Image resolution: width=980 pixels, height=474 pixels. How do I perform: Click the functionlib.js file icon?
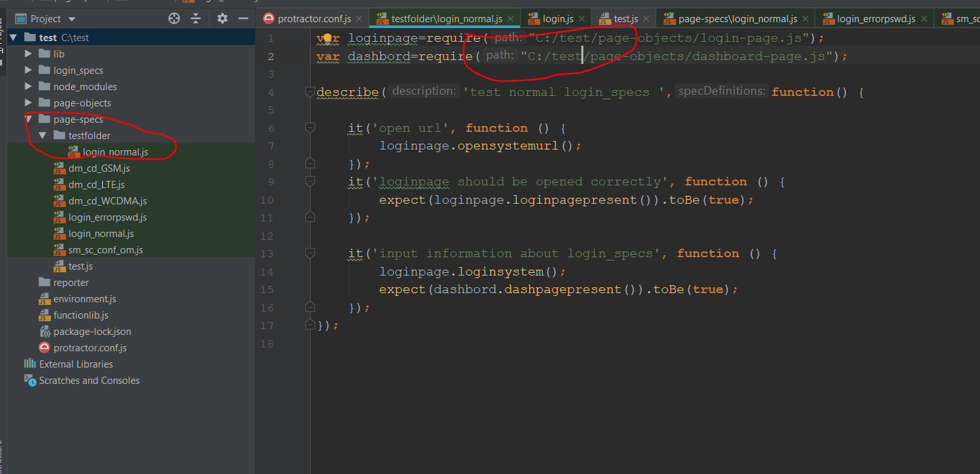pos(45,315)
